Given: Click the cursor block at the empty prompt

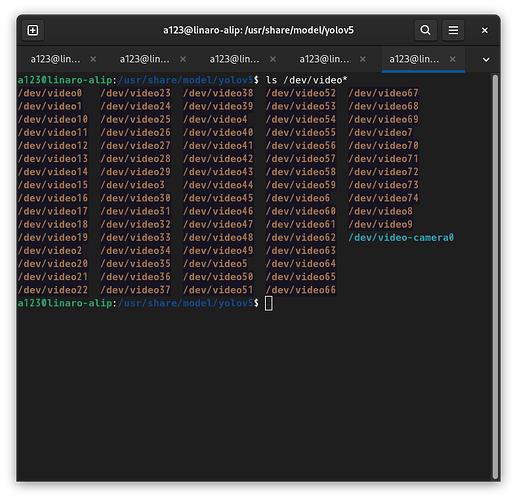Looking at the screenshot, I should point(269,303).
